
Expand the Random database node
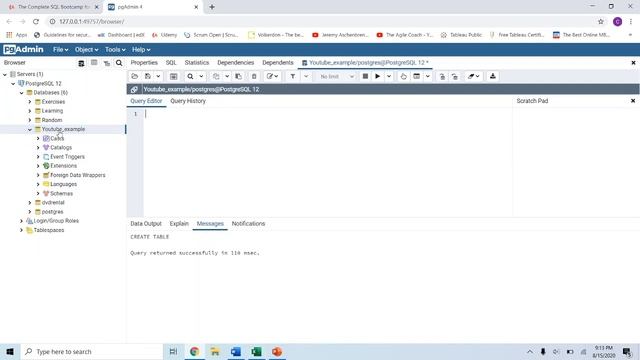click(30, 120)
